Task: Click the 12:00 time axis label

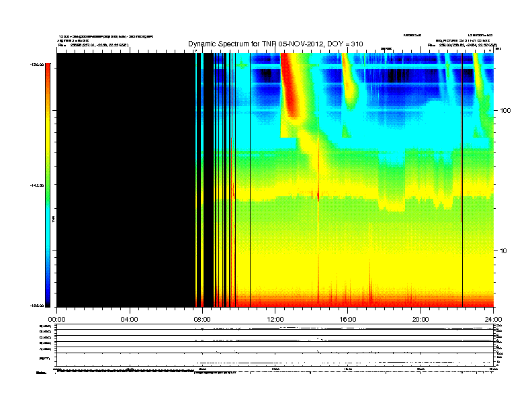Action: [275, 320]
